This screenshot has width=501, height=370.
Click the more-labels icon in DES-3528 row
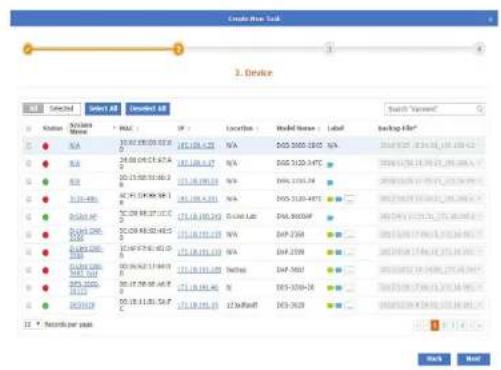[349, 305]
